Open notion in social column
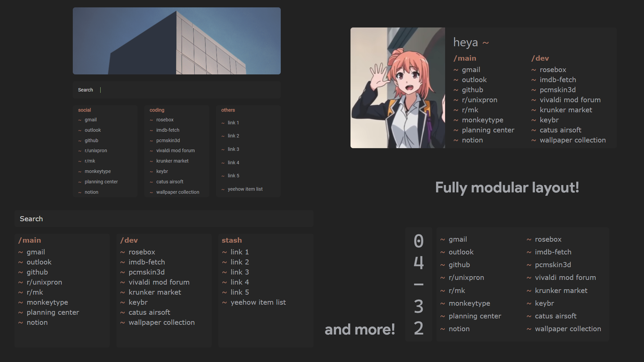644x362 pixels. pyautogui.click(x=91, y=192)
